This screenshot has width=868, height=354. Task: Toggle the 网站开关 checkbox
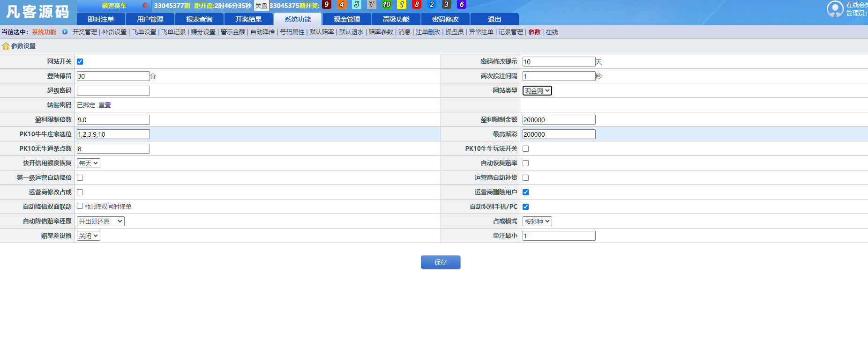click(x=80, y=61)
